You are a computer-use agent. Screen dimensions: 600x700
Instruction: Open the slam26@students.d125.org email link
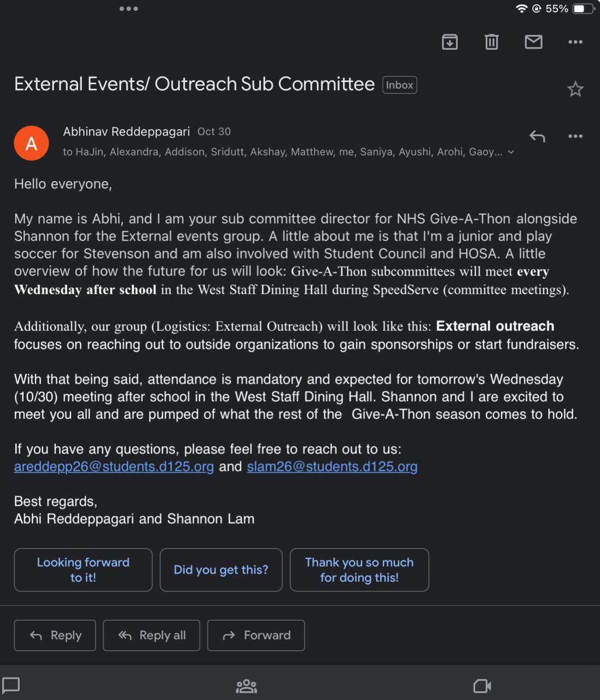coord(332,466)
